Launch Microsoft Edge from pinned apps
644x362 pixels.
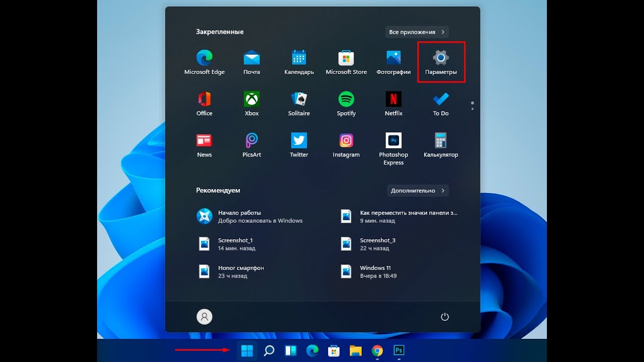(204, 62)
